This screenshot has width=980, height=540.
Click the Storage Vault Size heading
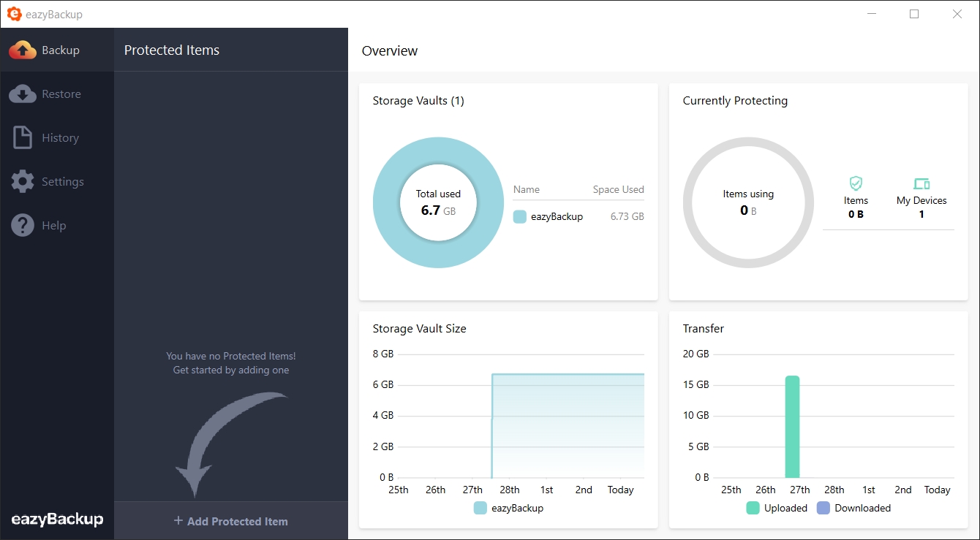point(419,329)
